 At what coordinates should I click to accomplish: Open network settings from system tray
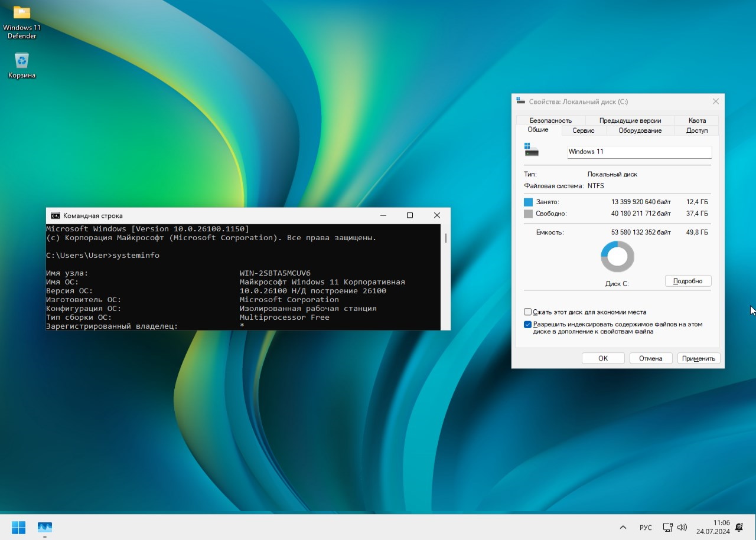(x=667, y=527)
